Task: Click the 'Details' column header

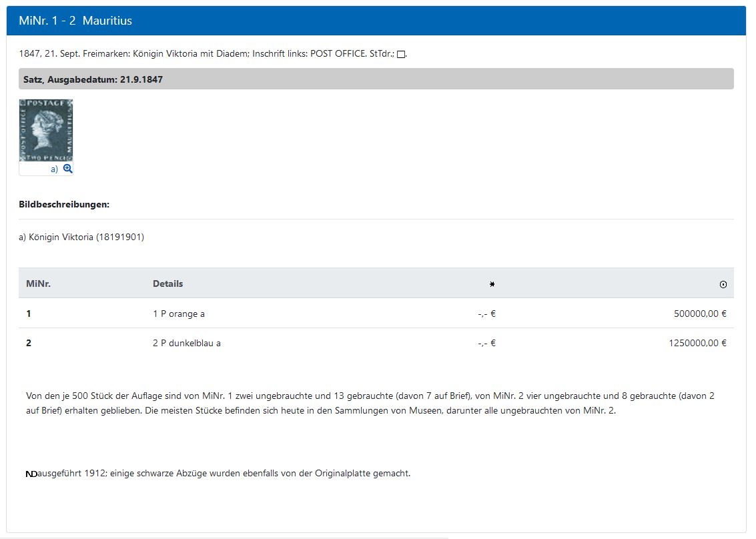Action: 167,284
